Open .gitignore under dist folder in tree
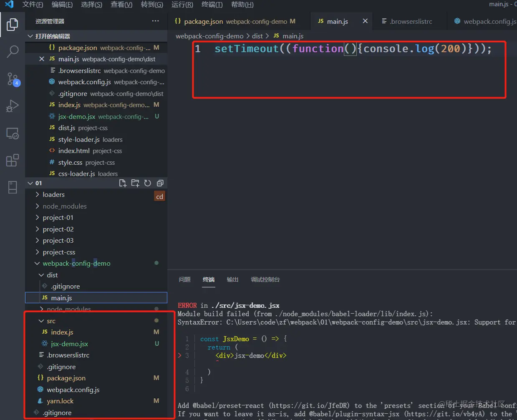The height and width of the screenshot is (420, 517). click(96, 287)
